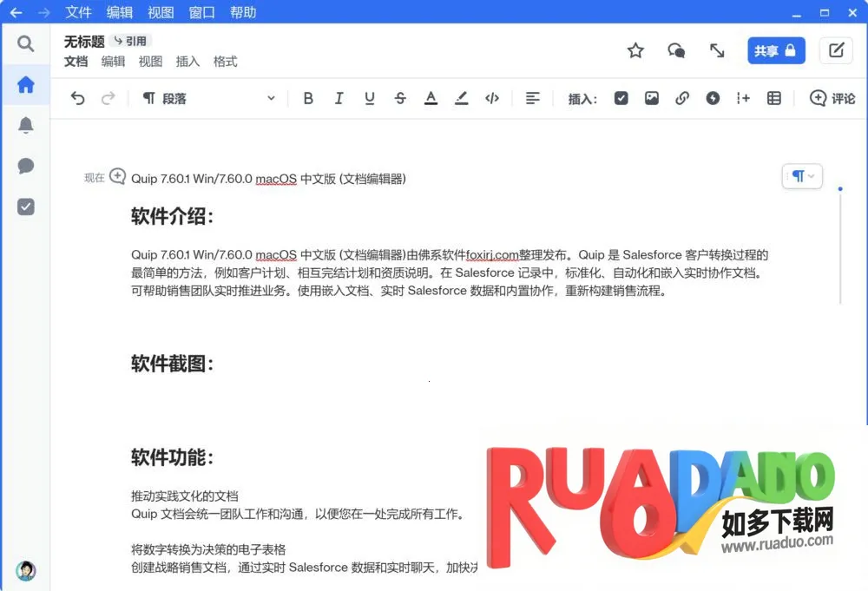
Task: Open the 文件 menu in menu bar
Action: [78, 12]
